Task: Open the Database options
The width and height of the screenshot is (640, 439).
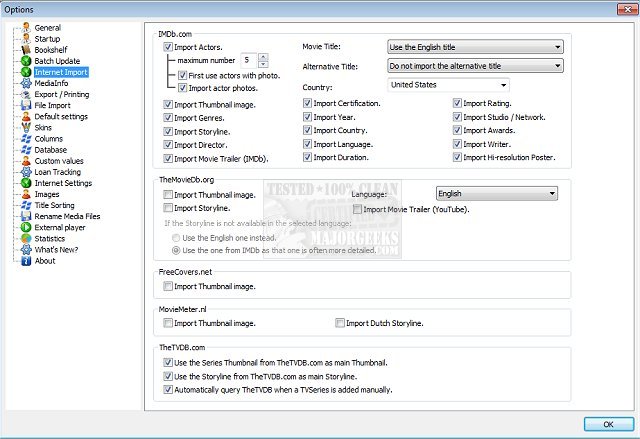Action: 51,150
